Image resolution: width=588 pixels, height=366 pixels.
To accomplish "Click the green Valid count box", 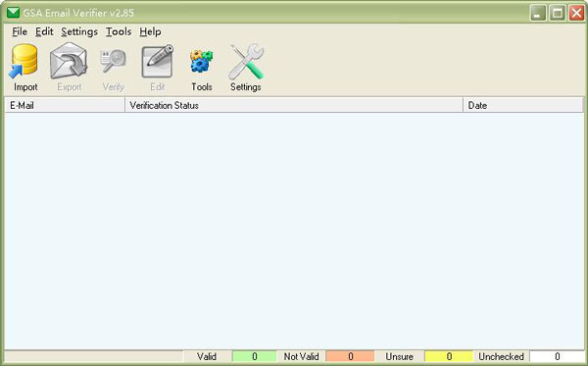I will coord(254,356).
